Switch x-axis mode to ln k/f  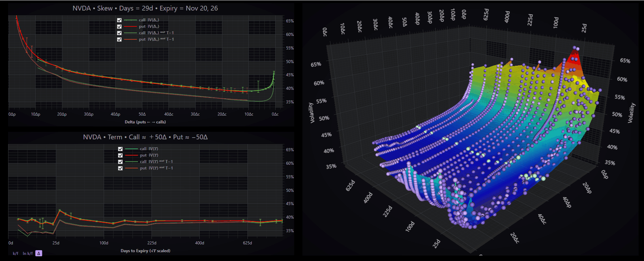(27, 253)
